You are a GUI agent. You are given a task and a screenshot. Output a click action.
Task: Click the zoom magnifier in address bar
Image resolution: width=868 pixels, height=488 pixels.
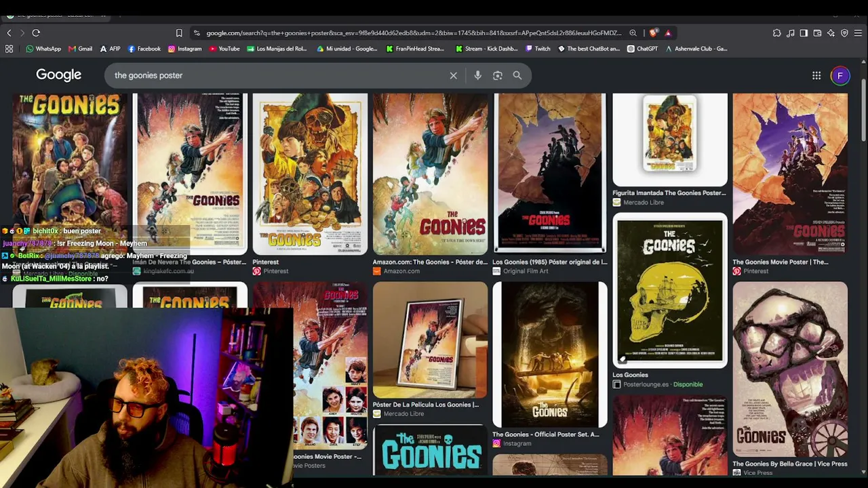(x=633, y=33)
